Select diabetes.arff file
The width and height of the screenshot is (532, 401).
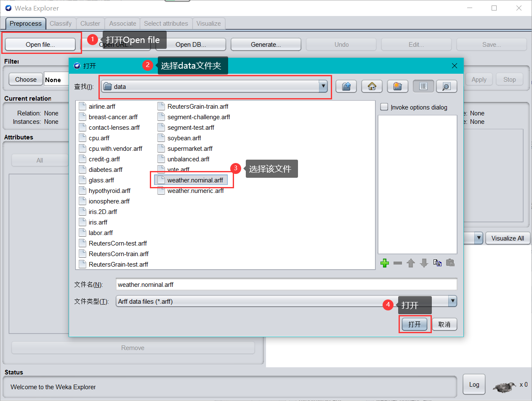pyautogui.click(x=101, y=170)
